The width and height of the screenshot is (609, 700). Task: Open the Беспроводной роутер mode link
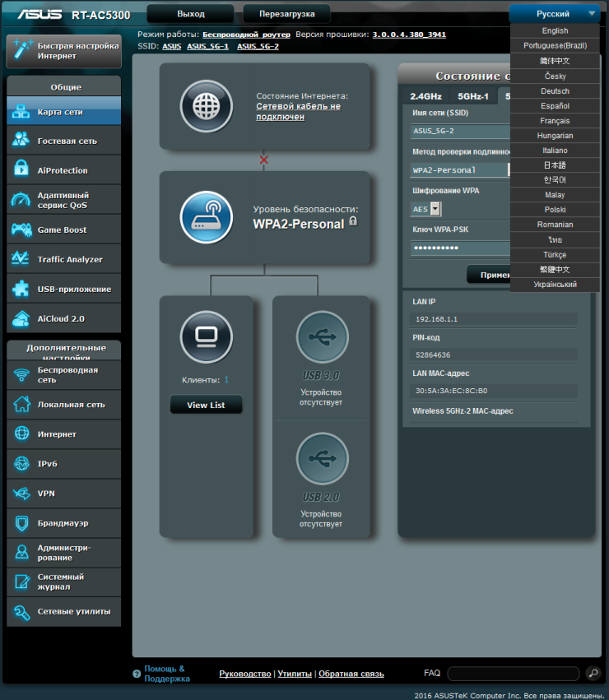tap(246, 35)
